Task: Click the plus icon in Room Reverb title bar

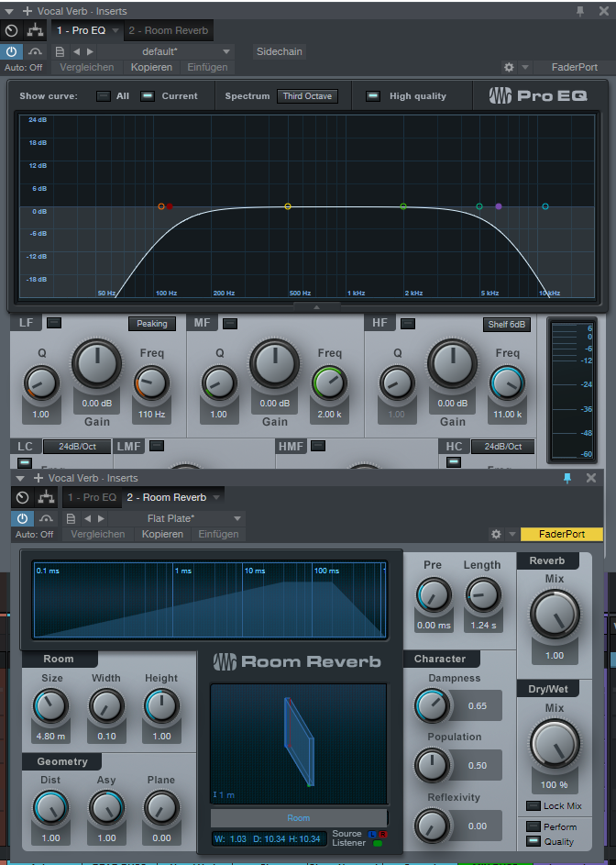Action: [38, 478]
